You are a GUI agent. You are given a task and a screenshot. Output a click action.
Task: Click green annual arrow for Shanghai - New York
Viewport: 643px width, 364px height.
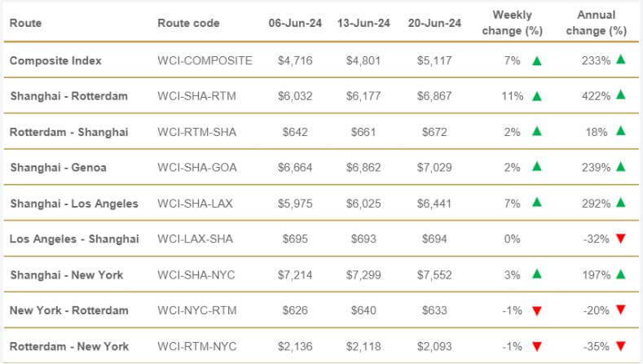[x=621, y=274]
